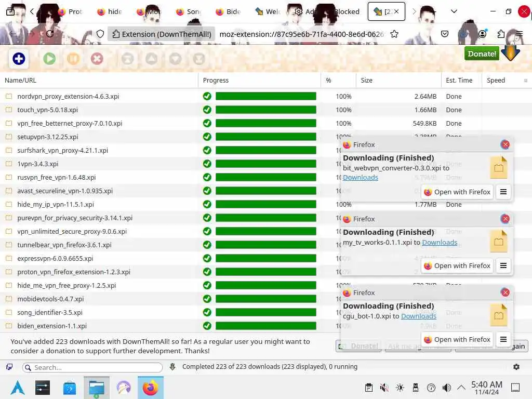Move selected download down in the queue
532x399 pixels.
point(175,59)
